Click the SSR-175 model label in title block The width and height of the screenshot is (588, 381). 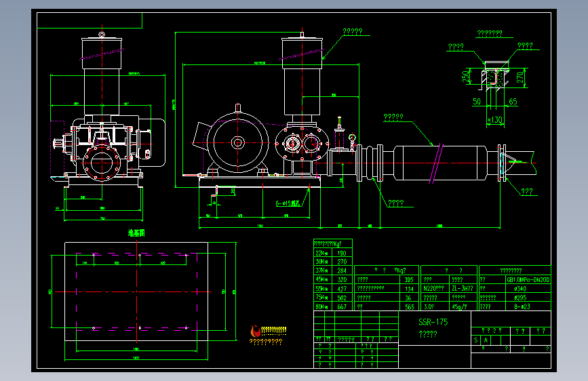[433, 322]
